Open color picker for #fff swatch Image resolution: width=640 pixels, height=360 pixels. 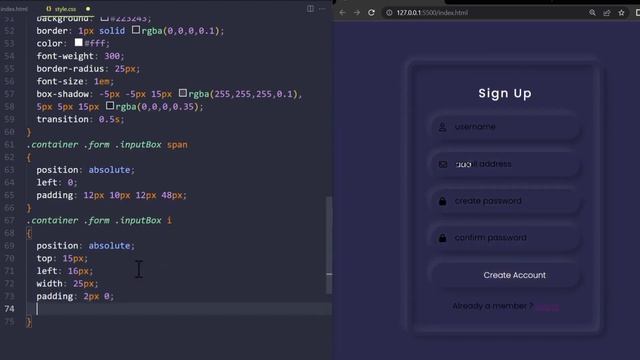click(78, 42)
